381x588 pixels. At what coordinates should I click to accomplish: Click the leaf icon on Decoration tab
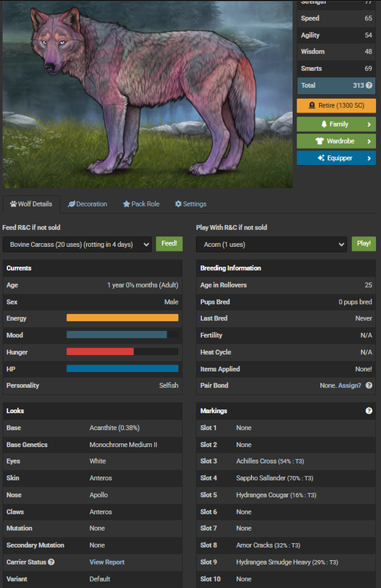pos(71,204)
